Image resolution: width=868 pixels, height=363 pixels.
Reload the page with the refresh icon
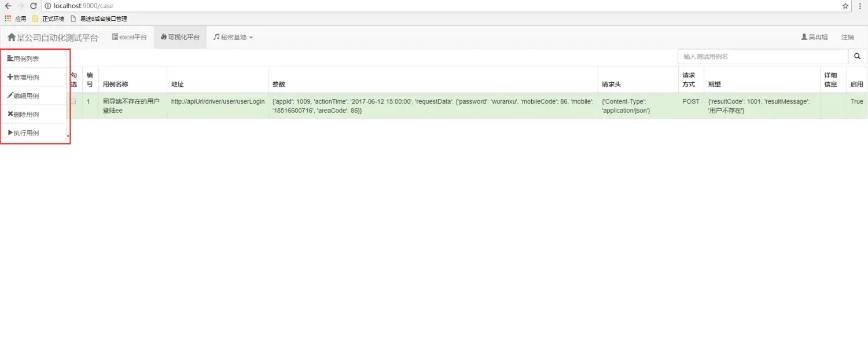click(x=34, y=6)
